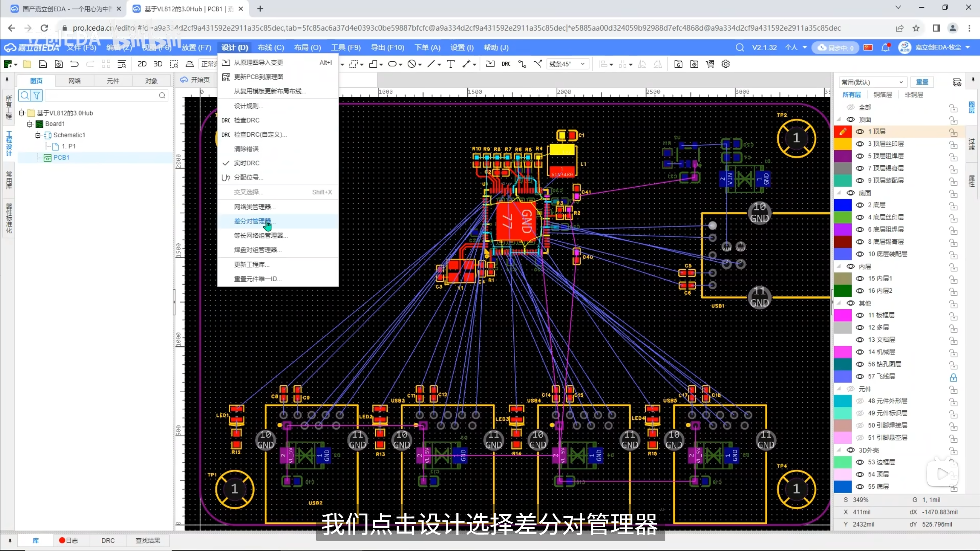
Task: Collapse the Board1 tree node
Action: click(30, 124)
